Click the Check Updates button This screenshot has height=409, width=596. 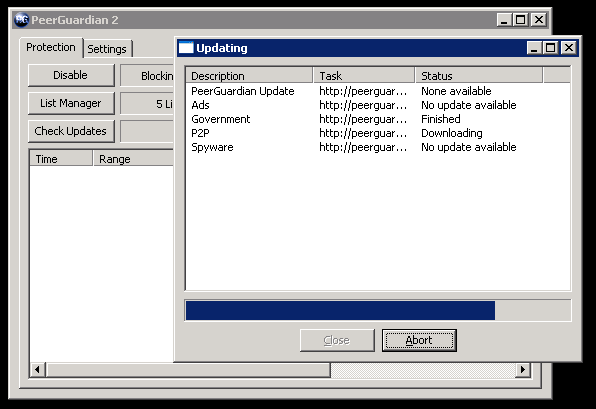[x=71, y=131]
